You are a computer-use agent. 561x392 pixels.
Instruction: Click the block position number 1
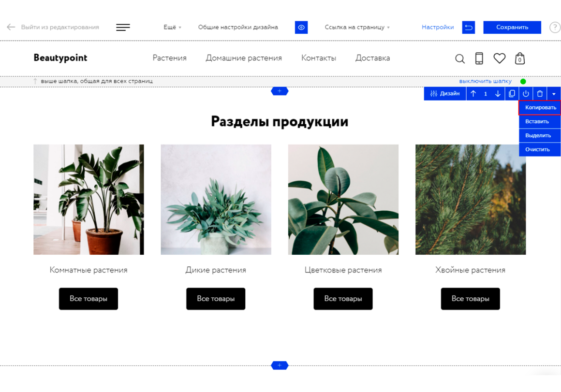tap(486, 94)
